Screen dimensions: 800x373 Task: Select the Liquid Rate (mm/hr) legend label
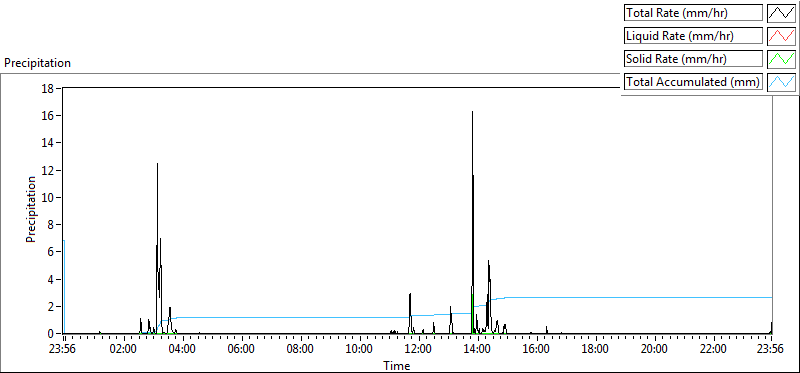[693, 36]
